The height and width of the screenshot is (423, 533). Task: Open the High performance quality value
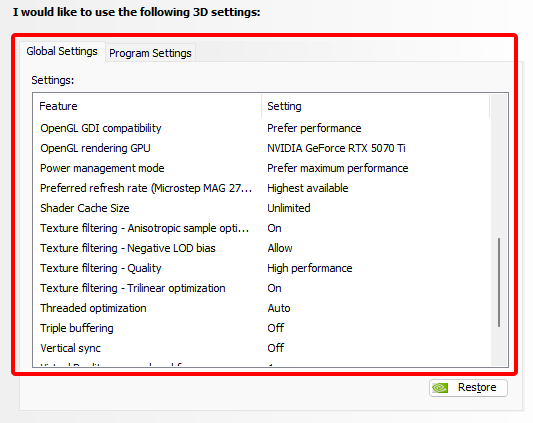(x=310, y=268)
